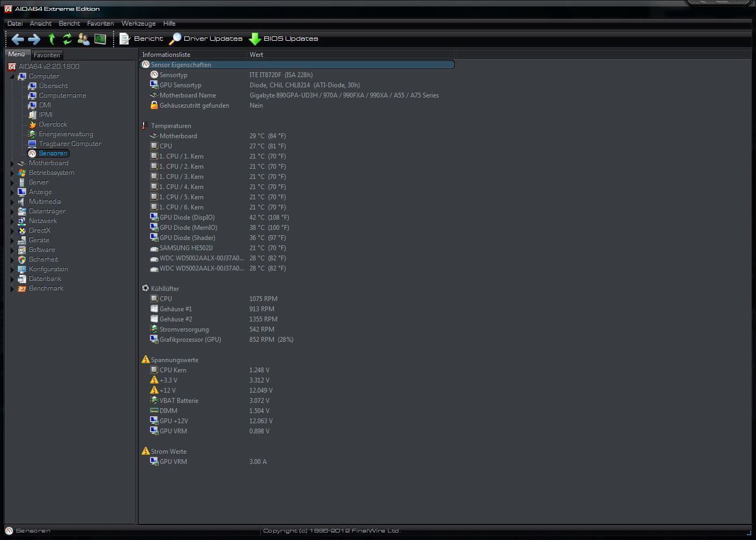Click the Sensoren gauge icon in tree
This screenshot has width=756, height=540.
tap(32, 153)
